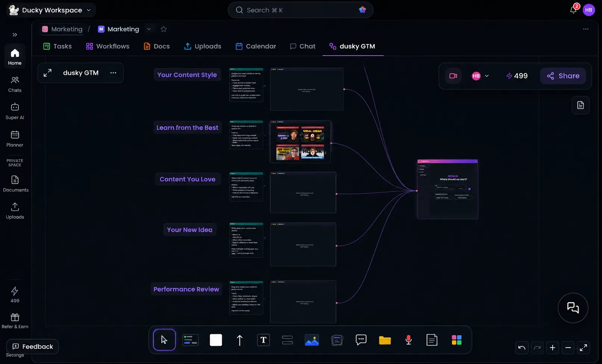Switch to the Calendar tab
This screenshot has height=364, width=602.
(x=256, y=46)
